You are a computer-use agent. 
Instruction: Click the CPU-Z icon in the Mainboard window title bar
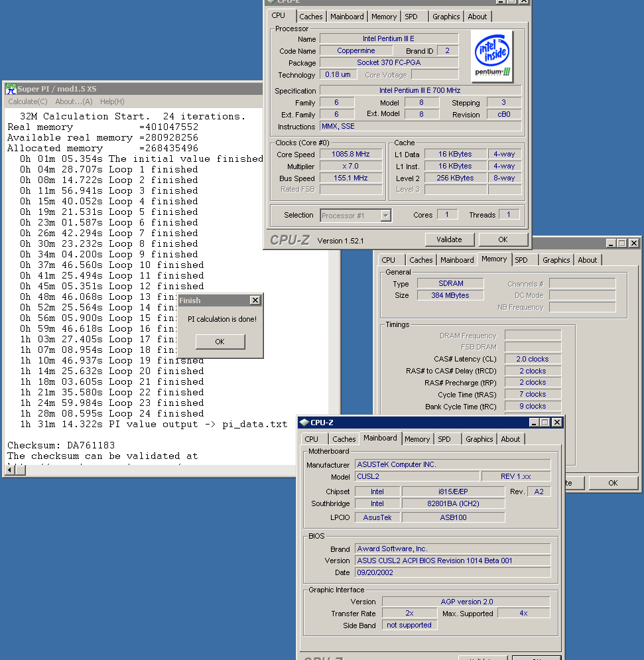click(304, 423)
